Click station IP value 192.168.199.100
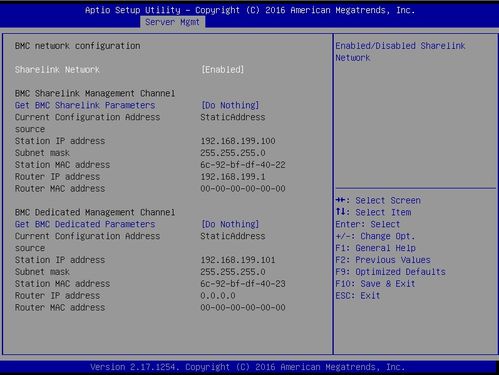The image size is (499, 375). click(238, 141)
